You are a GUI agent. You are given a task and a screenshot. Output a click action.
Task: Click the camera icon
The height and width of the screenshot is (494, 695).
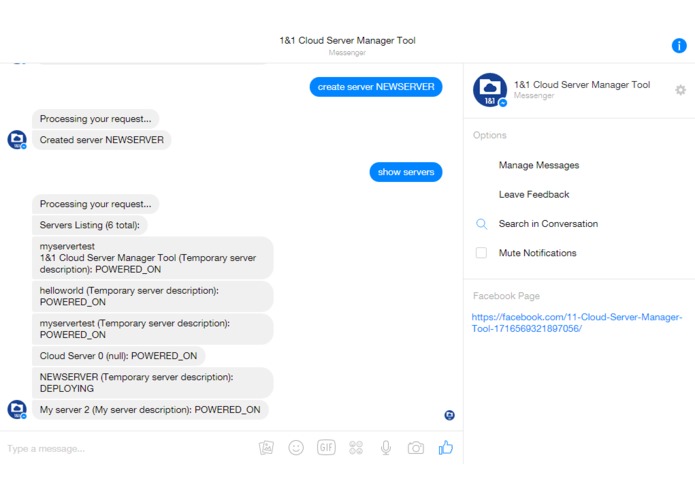415,448
